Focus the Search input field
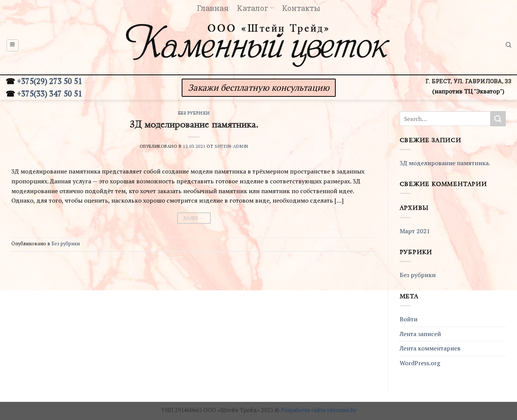This screenshot has height=420, width=517. coord(445,119)
